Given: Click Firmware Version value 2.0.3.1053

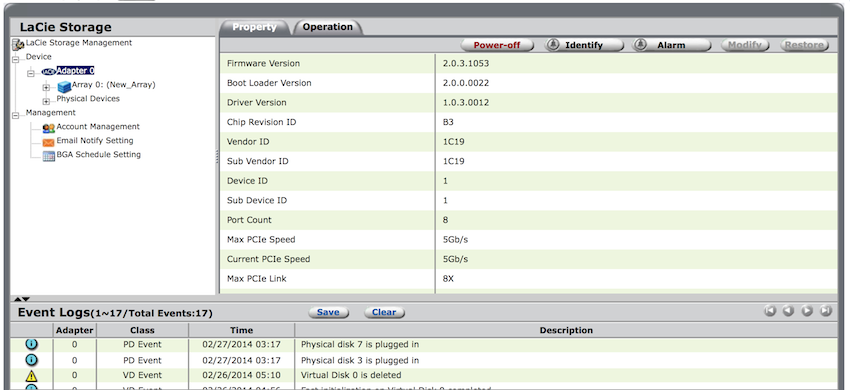Looking at the screenshot, I should [466, 63].
